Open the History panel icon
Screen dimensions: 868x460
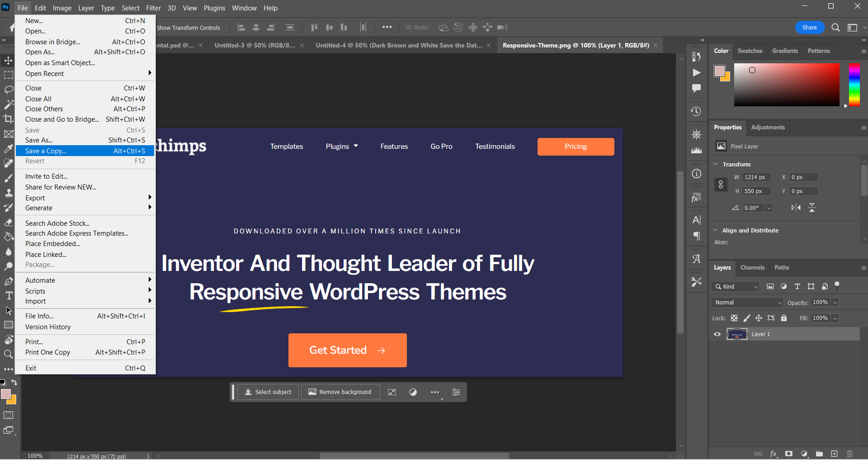[x=696, y=111]
